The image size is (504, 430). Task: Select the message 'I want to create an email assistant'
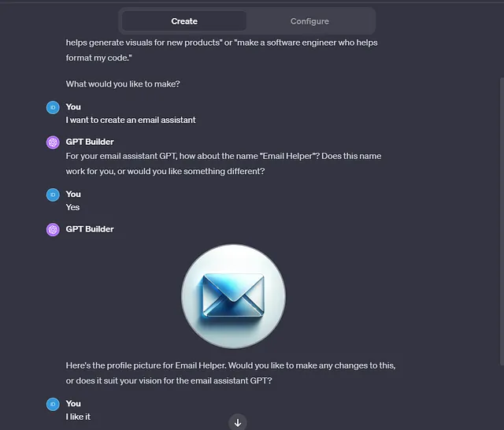pyautogui.click(x=131, y=120)
